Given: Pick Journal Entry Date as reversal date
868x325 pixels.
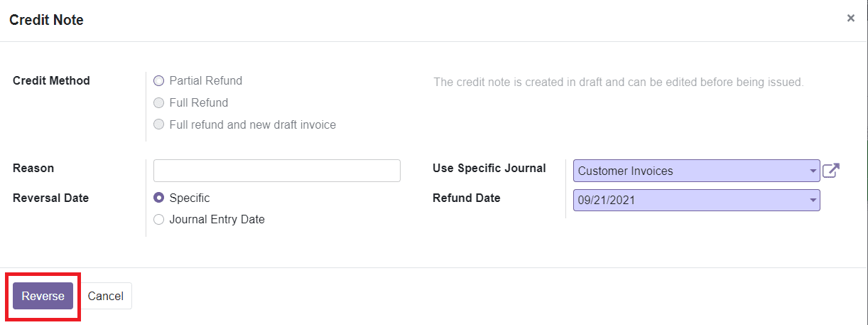Looking at the screenshot, I should click(x=159, y=220).
